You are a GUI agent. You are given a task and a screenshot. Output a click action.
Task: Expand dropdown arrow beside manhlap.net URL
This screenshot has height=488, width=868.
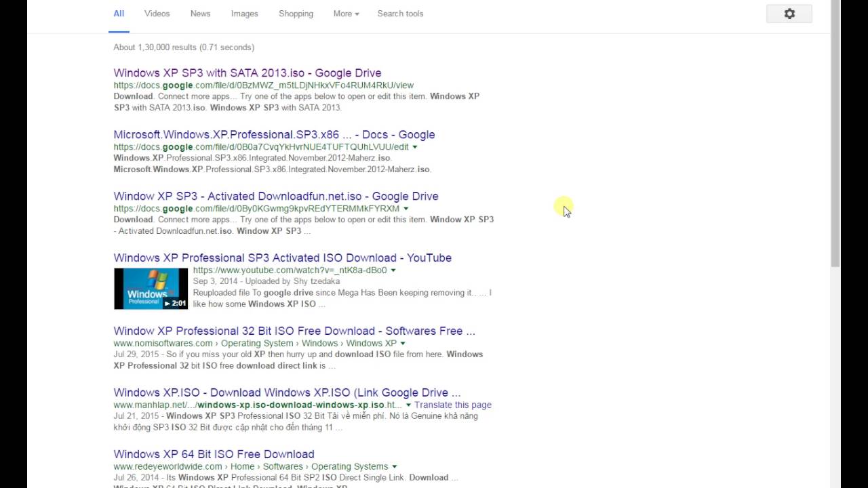tap(408, 405)
